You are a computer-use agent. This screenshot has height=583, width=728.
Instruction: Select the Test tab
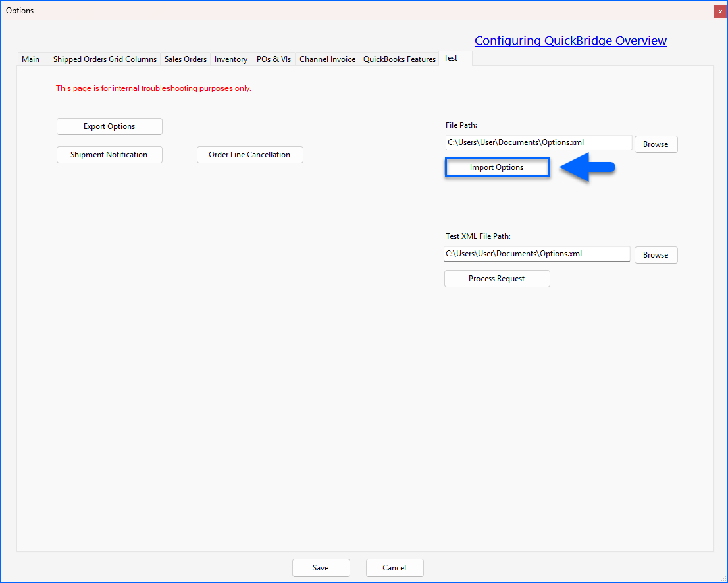455,58
